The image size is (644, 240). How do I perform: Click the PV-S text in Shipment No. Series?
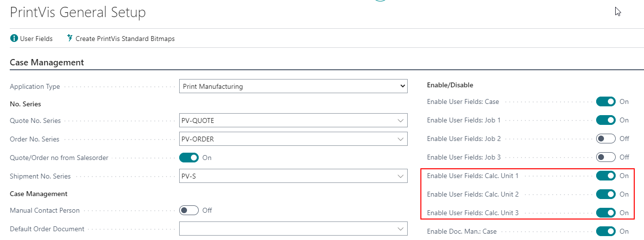189,176
